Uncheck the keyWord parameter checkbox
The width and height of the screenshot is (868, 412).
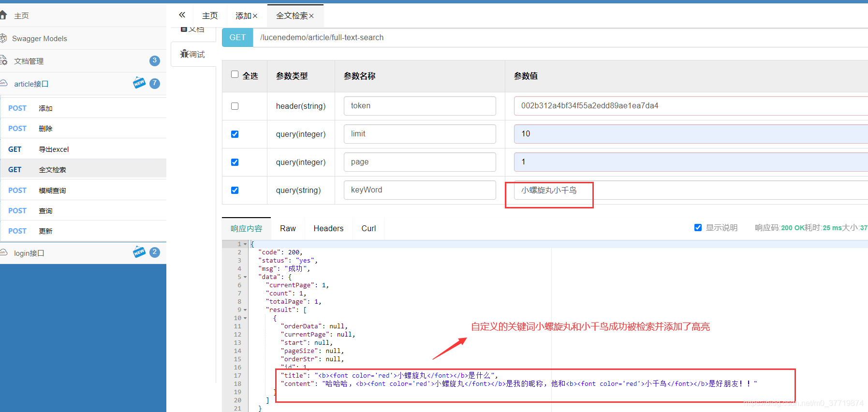[235, 190]
